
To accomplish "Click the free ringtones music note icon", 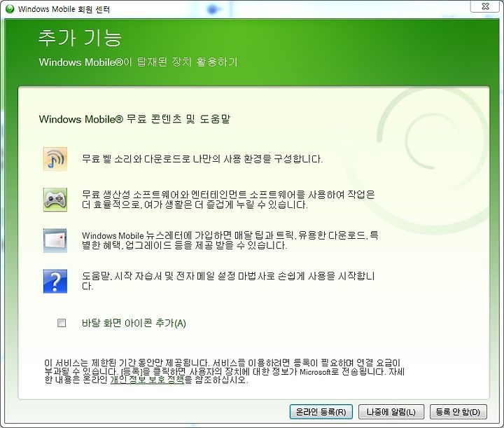I will coord(55,159).
